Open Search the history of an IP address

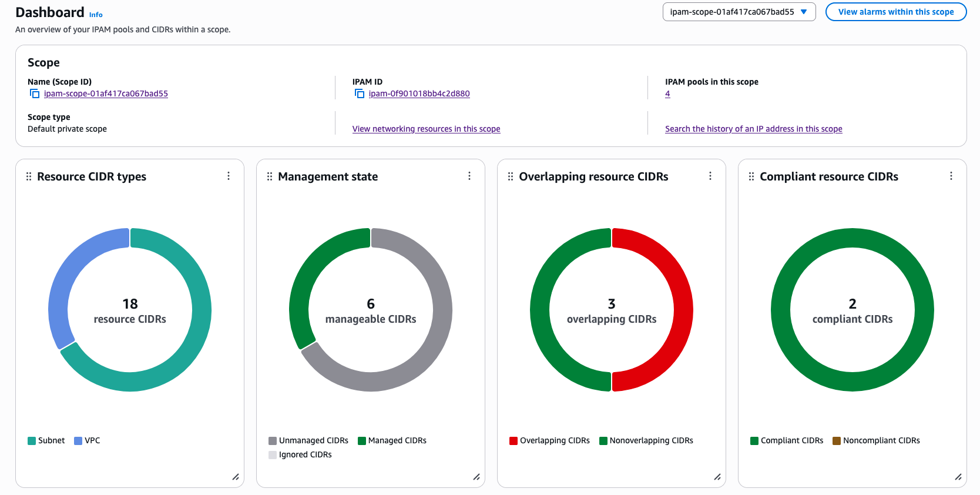(753, 129)
